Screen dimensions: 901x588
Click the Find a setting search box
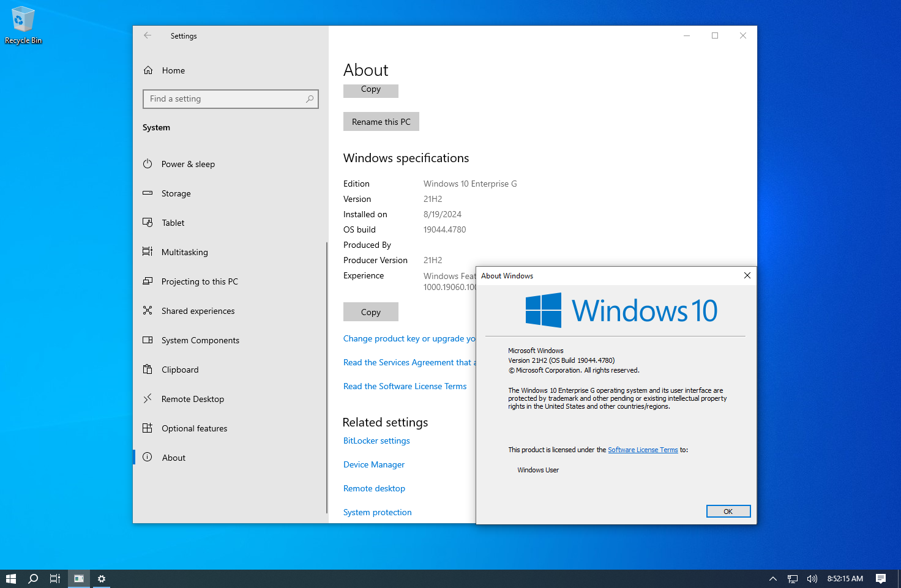pos(231,99)
